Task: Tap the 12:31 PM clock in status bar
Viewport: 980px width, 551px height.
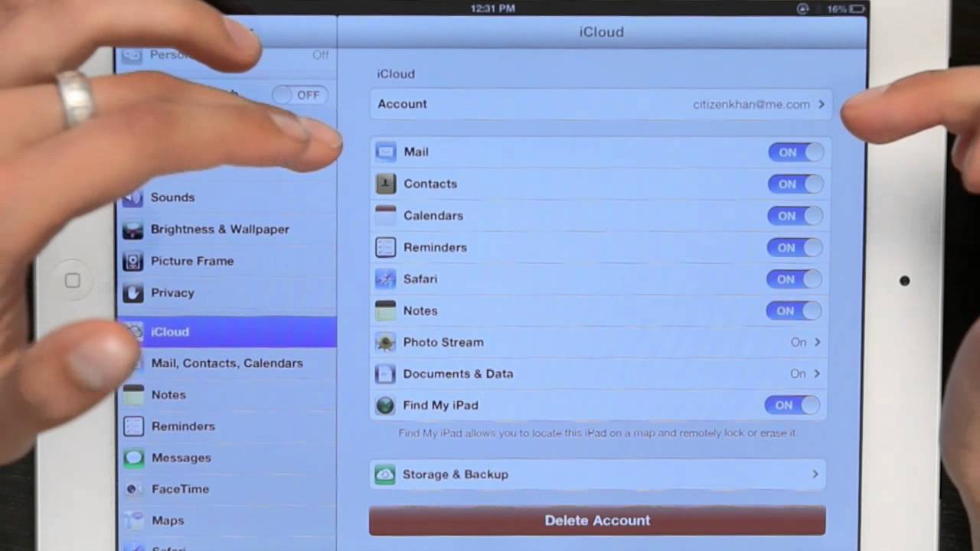Action: [x=493, y=8]
